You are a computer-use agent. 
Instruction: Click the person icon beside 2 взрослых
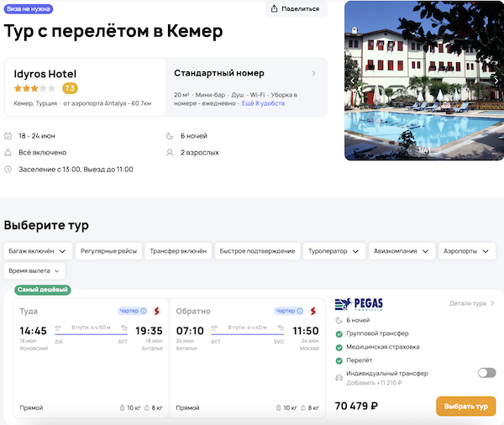pyautogui.click(x=171, y=153)
